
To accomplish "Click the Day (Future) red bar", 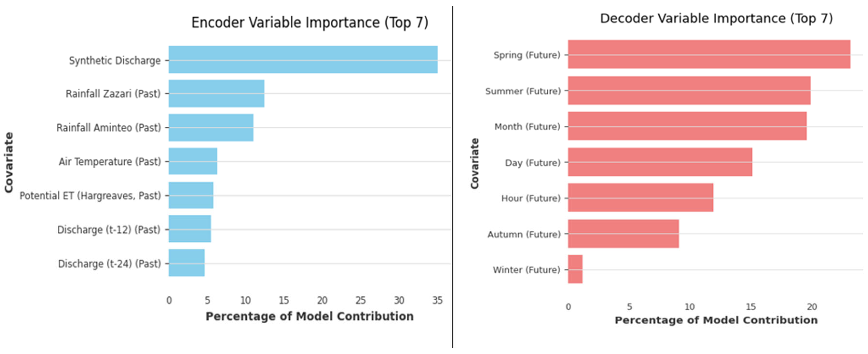I will (660, 162).
